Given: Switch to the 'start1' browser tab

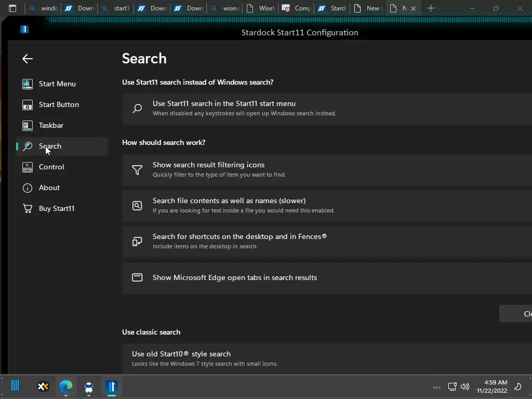Looking at the screenshot, I should point(116,8).
